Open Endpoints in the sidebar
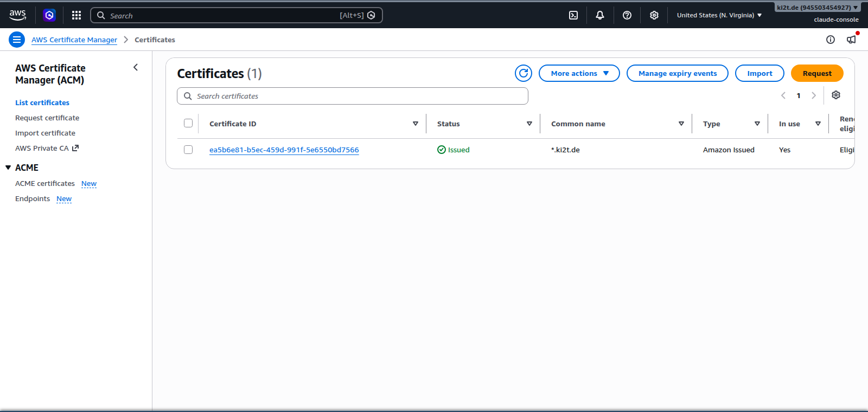 33,198
